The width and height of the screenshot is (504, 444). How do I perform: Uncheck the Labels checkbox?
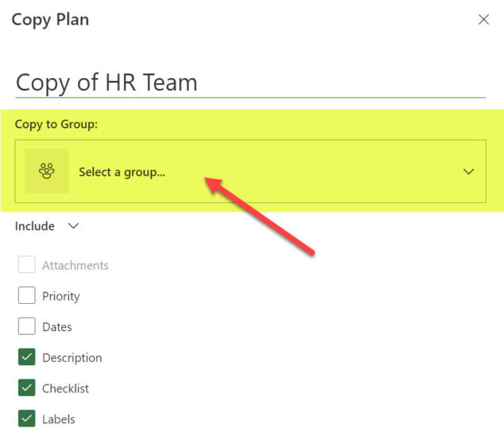point(27,419)
